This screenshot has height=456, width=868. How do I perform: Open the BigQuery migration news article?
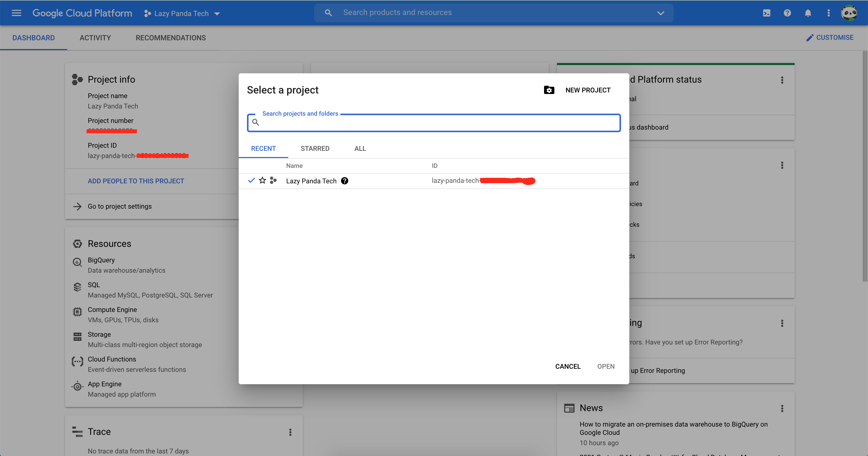coord(673,428)
